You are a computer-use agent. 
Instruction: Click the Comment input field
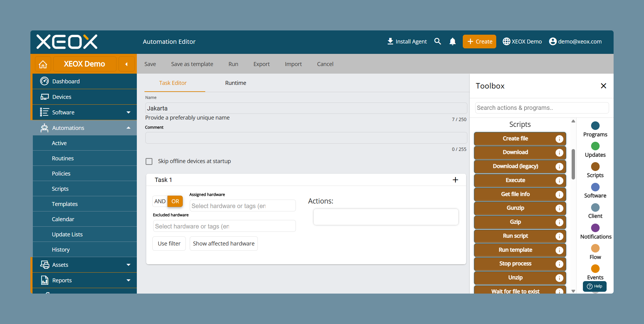click(306, 138)
